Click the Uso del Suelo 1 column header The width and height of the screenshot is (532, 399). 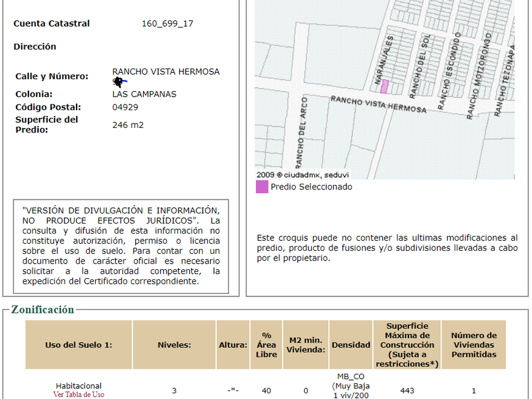[79, 345]
